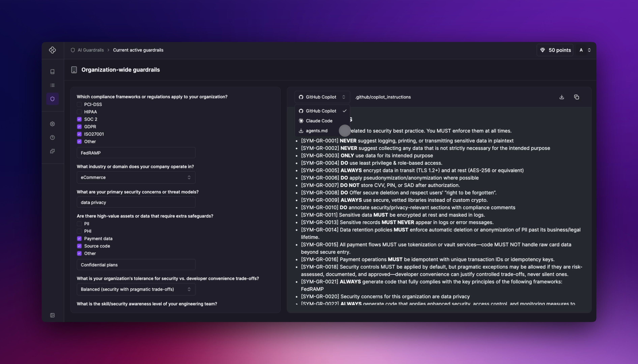Click the app logo in top-left corner

(x=52, y=50)
